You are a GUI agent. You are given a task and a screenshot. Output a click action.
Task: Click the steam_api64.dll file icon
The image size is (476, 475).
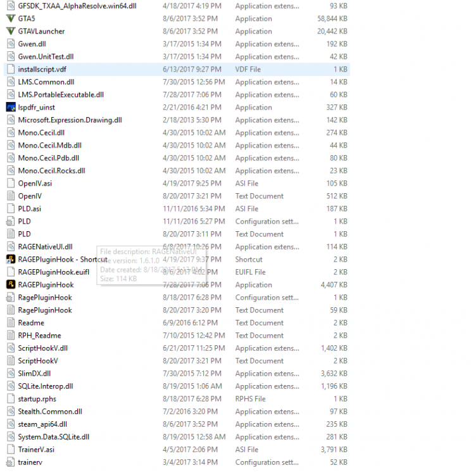click(11, 424)
